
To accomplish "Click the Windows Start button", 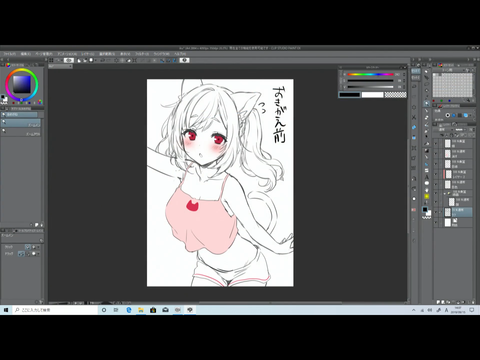I will pyautogui.click(x=6, y=310).
